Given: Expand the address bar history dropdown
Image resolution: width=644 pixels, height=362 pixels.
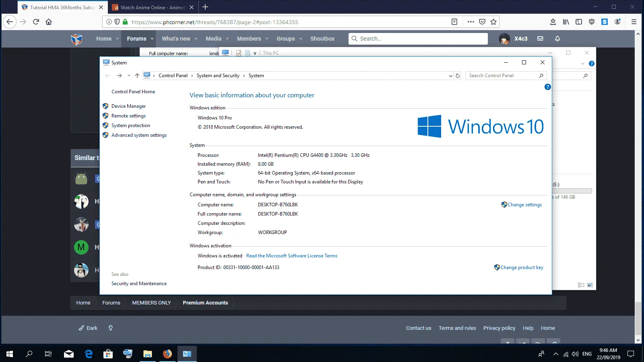Looking at the screenshot, I should pos(450,76).
